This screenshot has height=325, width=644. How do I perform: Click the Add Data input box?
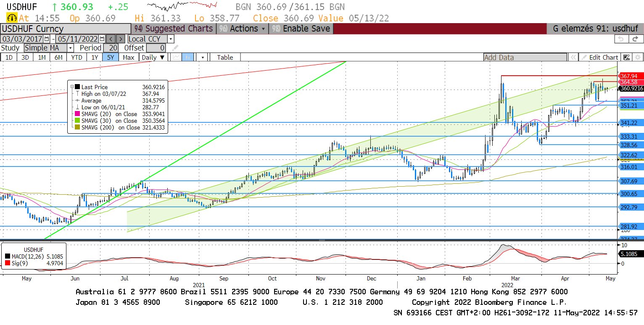525,57
